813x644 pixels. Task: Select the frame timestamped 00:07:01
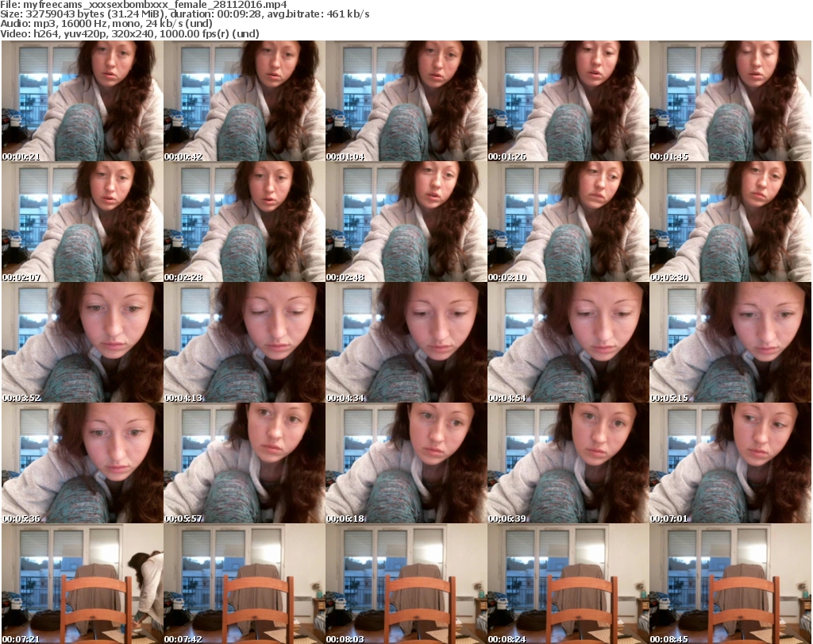pyautogui.click(x=730, y=463)
